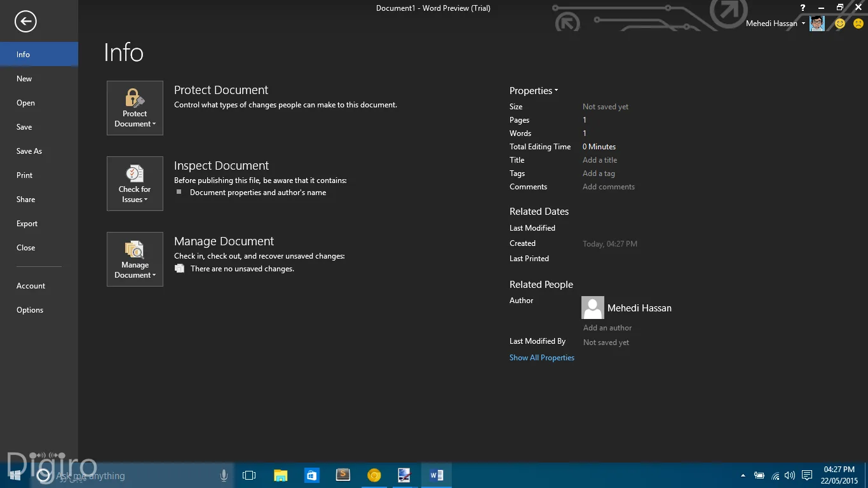Viewport: 868px width, 488px height.
Task: Send negative feedback with the frown face icon
Action: pyautogui.click(x=858, y=24)
